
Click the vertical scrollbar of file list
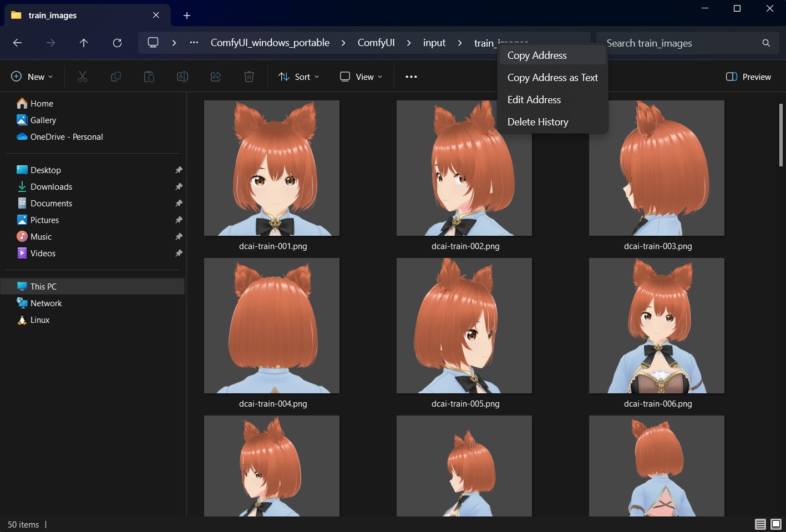(780, 135)
